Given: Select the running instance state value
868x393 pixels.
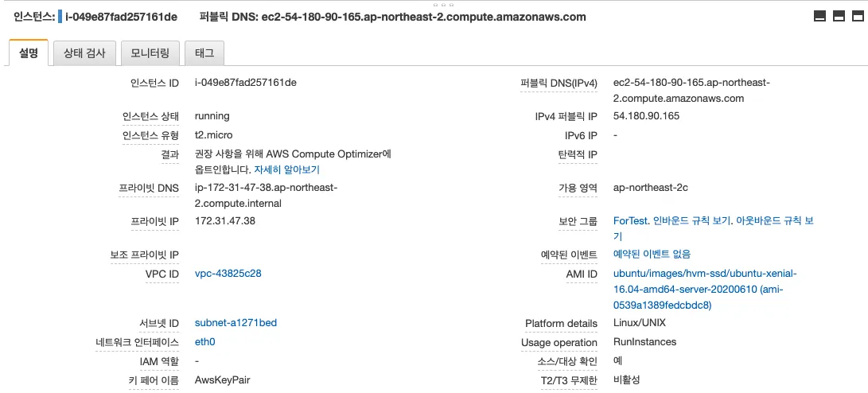Looking at the screenshot, I should pos(212,116).
